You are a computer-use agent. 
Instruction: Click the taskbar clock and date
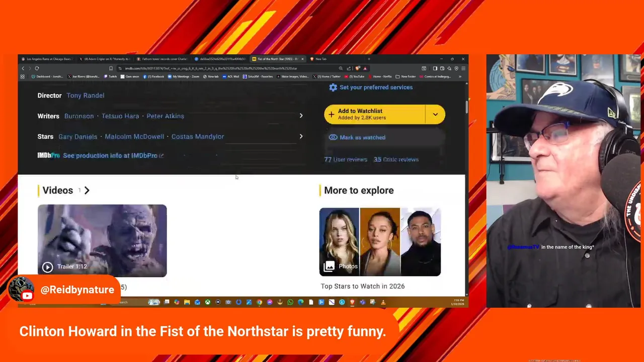tap(458, 302)
